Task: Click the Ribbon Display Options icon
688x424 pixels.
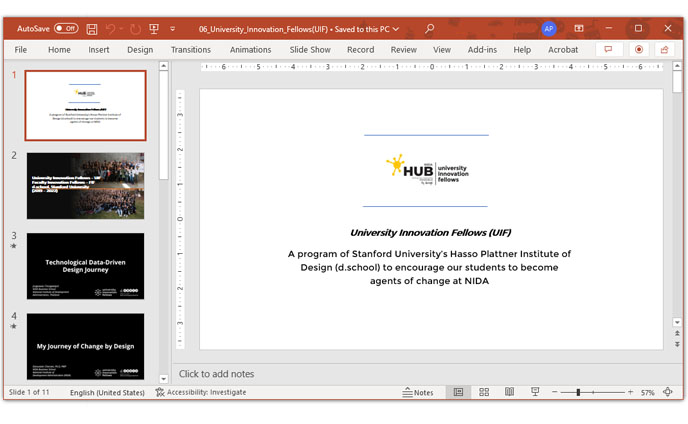Action: pos(579,29)
